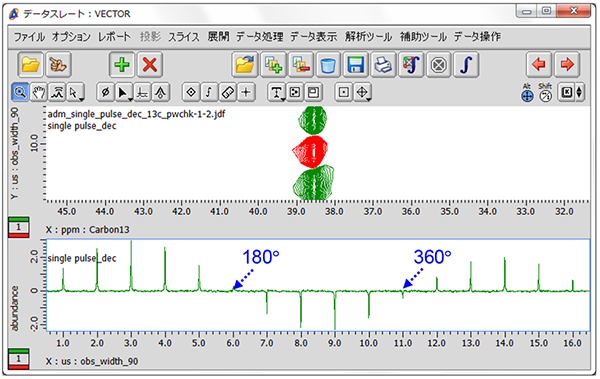Screen dimensions: 600x379
Task: Activate the hand pan tool
Action: [x=38, y=92]
